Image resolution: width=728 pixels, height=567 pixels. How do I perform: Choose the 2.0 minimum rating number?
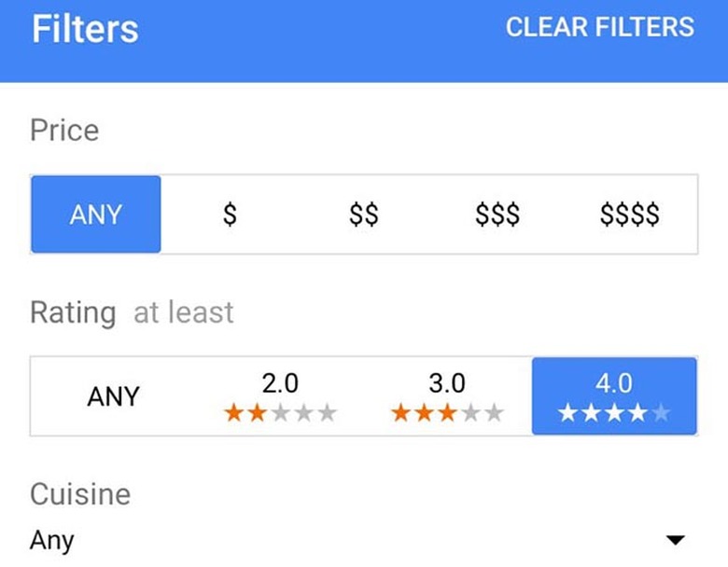[280, 382]
